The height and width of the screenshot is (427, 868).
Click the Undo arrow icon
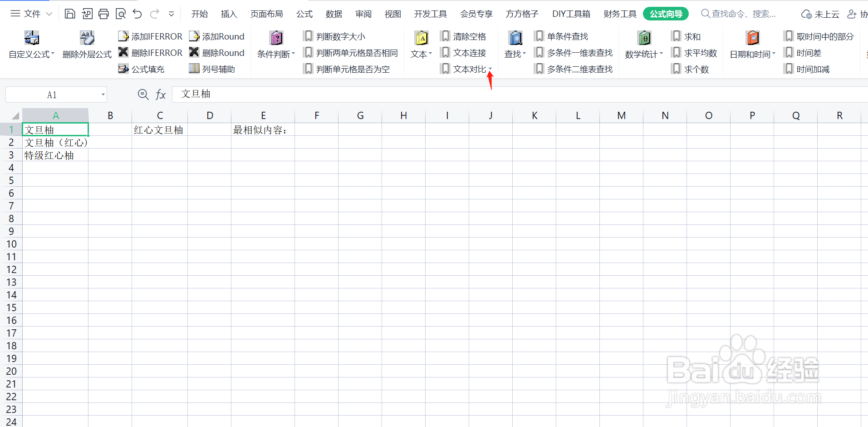click(137, 14)
